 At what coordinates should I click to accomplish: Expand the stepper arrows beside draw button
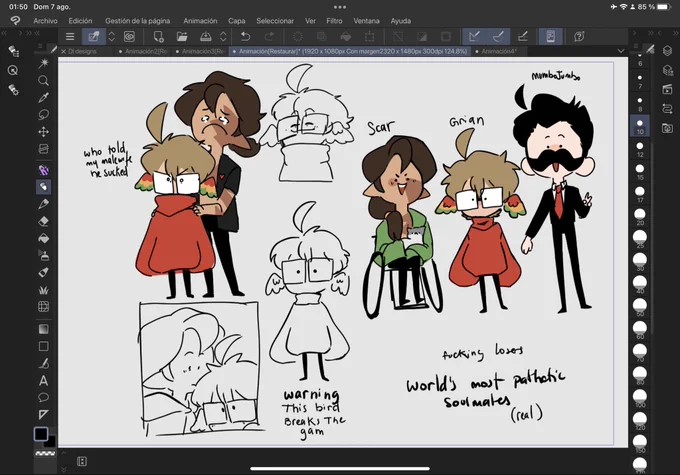(x=111, y=36)
